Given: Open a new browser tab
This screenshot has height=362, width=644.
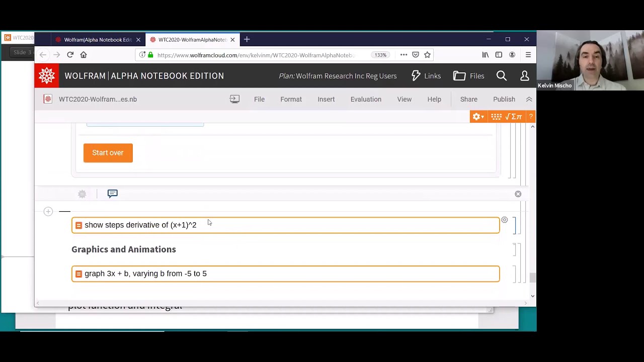Looking at the screenshot, I should pyautogui.click(x=247, y=39).
